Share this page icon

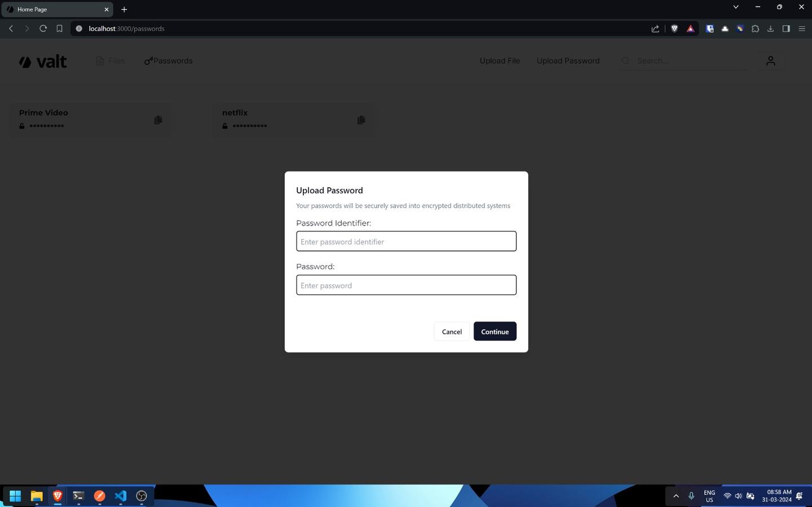(x=655, y=29)
